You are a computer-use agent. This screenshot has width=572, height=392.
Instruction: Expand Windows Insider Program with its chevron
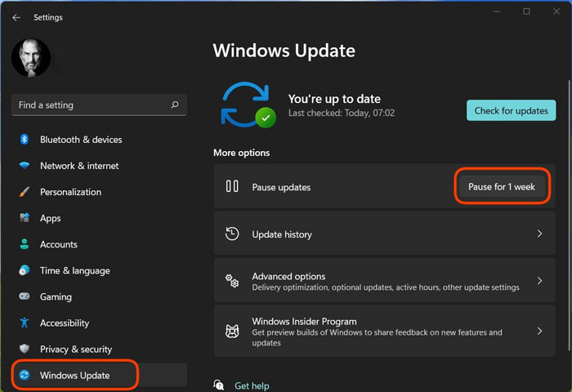[539, 331]
